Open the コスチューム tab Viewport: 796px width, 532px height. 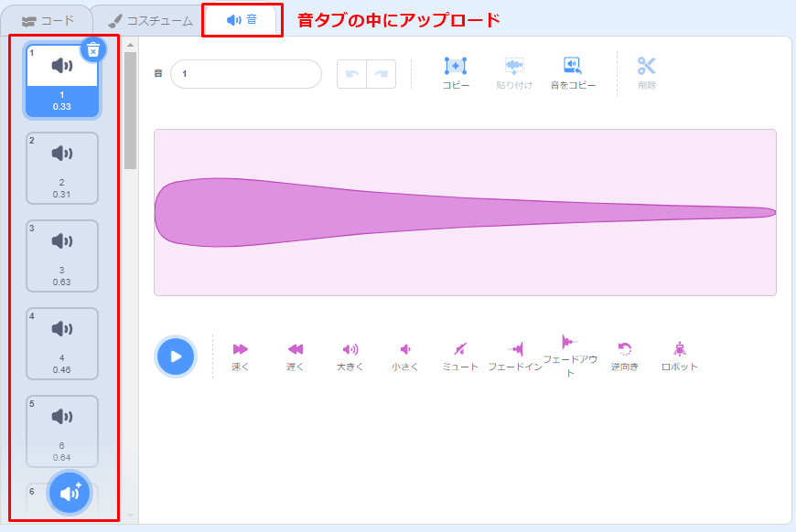[x=151, y=21]
